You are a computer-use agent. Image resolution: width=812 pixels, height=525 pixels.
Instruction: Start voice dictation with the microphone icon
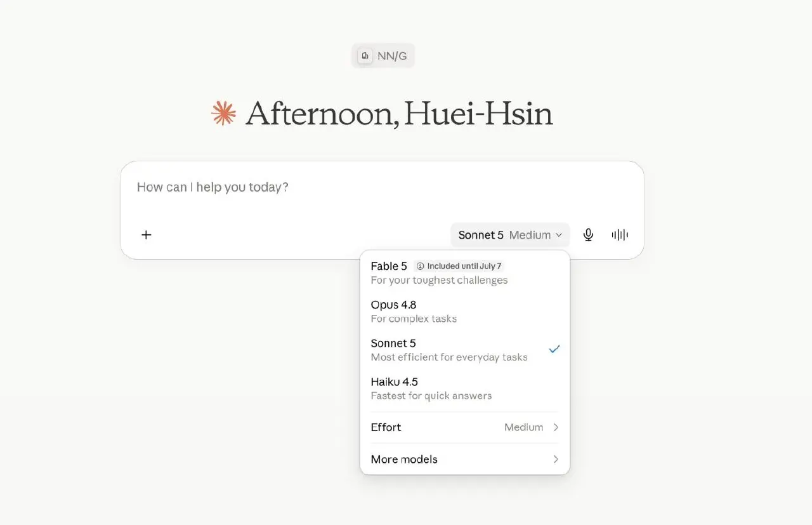tap(588, 235)
